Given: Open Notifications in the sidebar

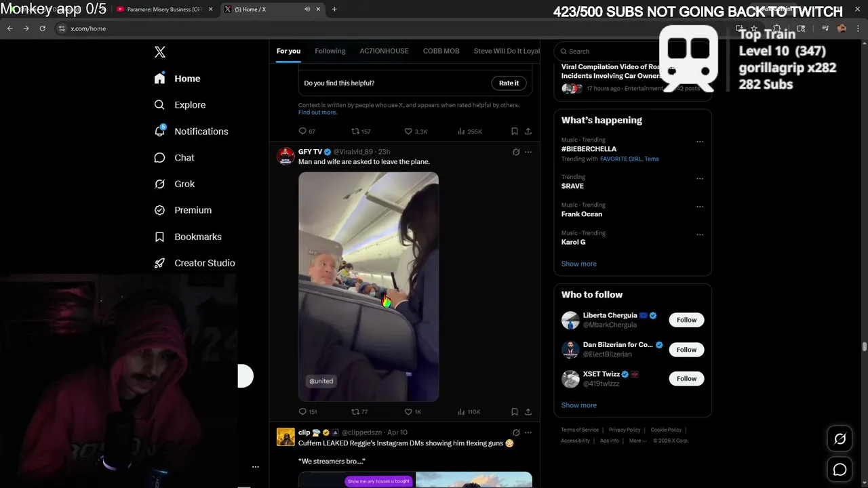Looking at the screenshot, I should [191, 131].
